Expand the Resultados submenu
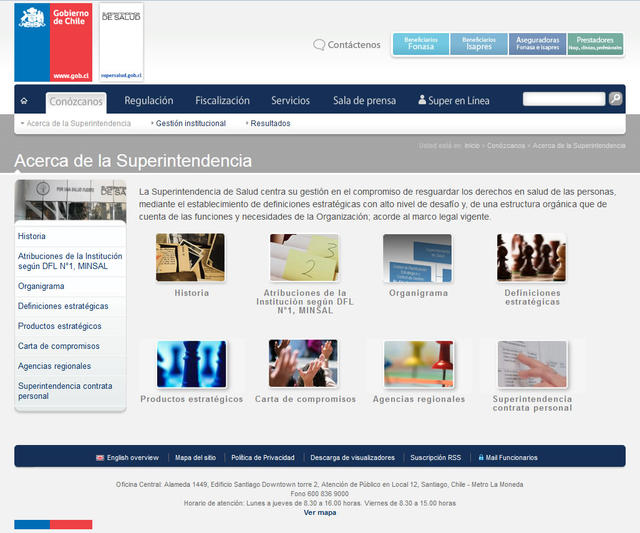 click(269, 124)
